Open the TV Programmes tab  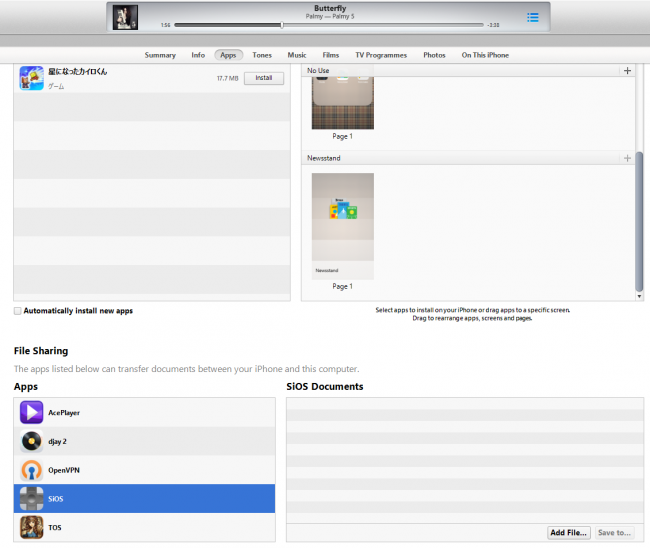click(x=381, y=55)
